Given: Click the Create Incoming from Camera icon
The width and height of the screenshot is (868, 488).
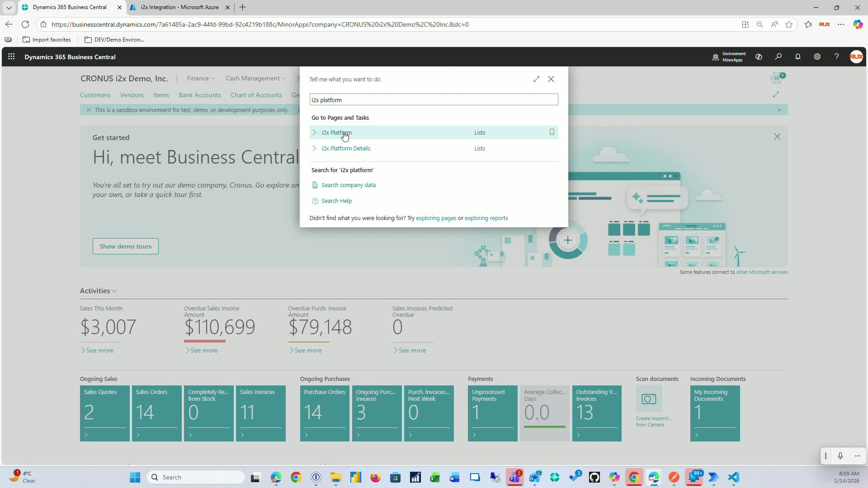Looking at the screenshot, I should click(x=649, y=399).
